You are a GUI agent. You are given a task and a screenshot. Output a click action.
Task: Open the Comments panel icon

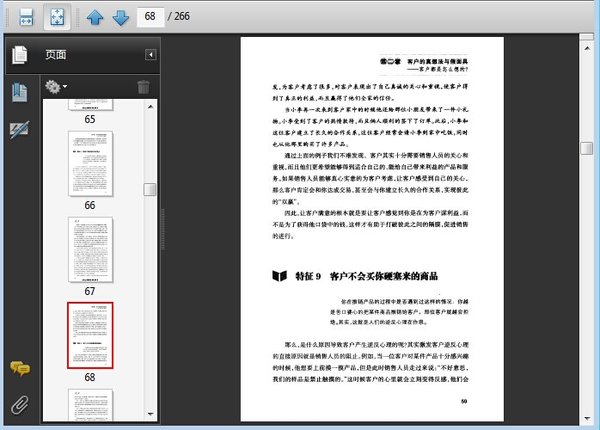(19, 369)
